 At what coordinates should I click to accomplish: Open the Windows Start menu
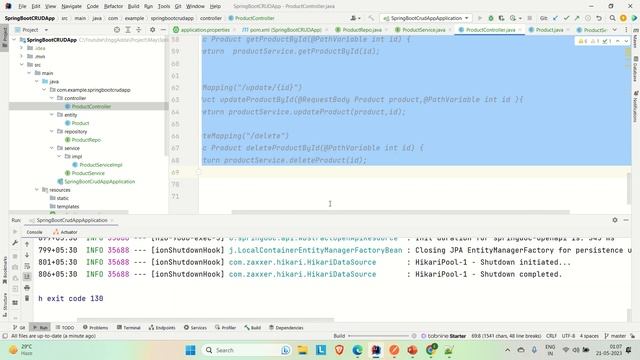pyautogui.click(x=190, y=350)
